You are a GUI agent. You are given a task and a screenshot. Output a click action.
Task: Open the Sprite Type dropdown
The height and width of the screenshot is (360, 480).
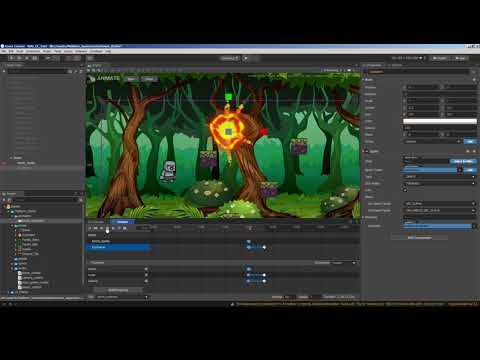tap(440, 177)
